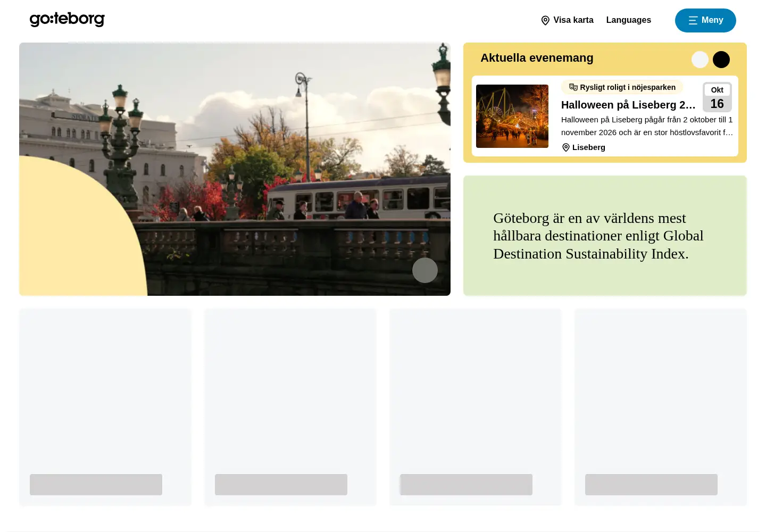Go to next event with black circle button

click(721, 60)
